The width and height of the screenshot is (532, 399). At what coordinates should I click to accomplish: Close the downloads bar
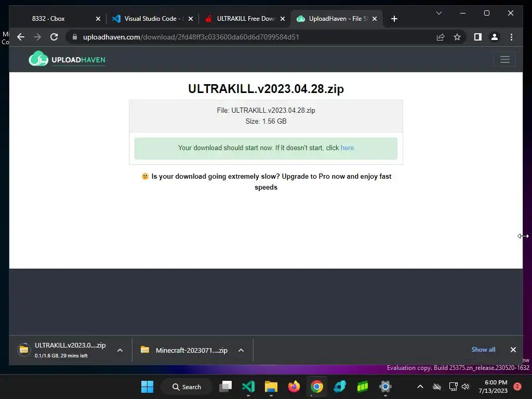click(x=513, y=350)
